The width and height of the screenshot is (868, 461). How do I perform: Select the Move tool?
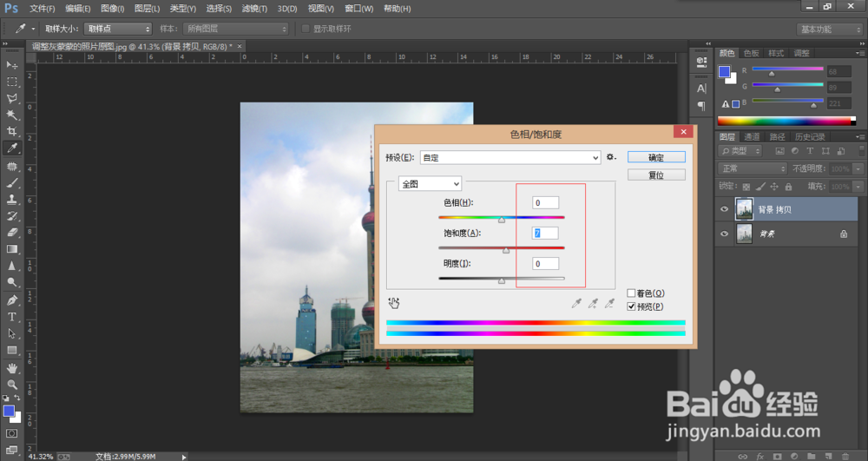click(11, 65)
